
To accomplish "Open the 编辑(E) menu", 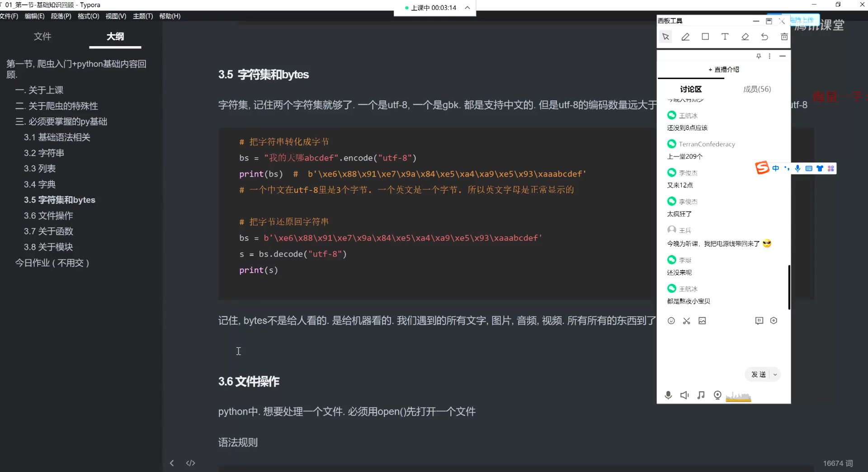I will pyautogui.click(x=35, y=16).
